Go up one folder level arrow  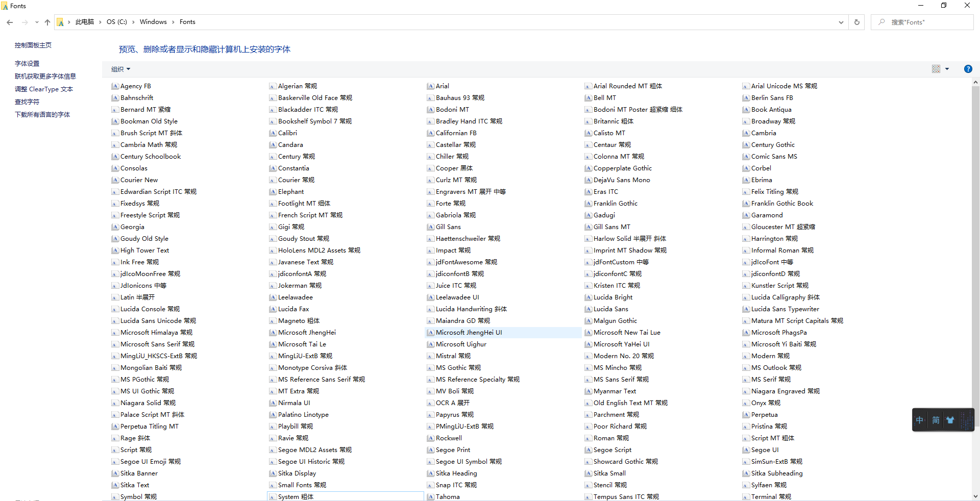(47, 22)
